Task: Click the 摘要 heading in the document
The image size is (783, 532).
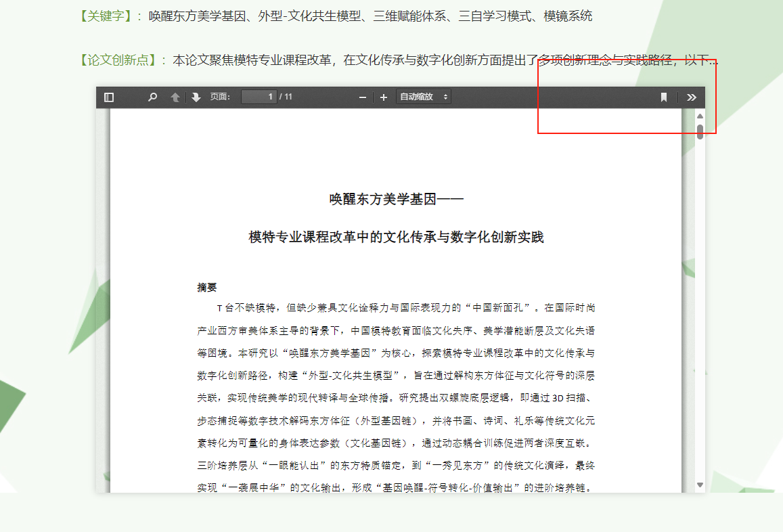Action: 207,287
